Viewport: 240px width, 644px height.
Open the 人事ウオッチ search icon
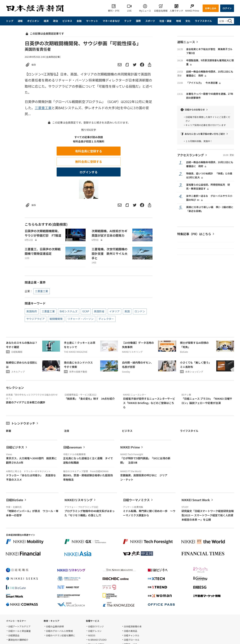tap(176, 6)
